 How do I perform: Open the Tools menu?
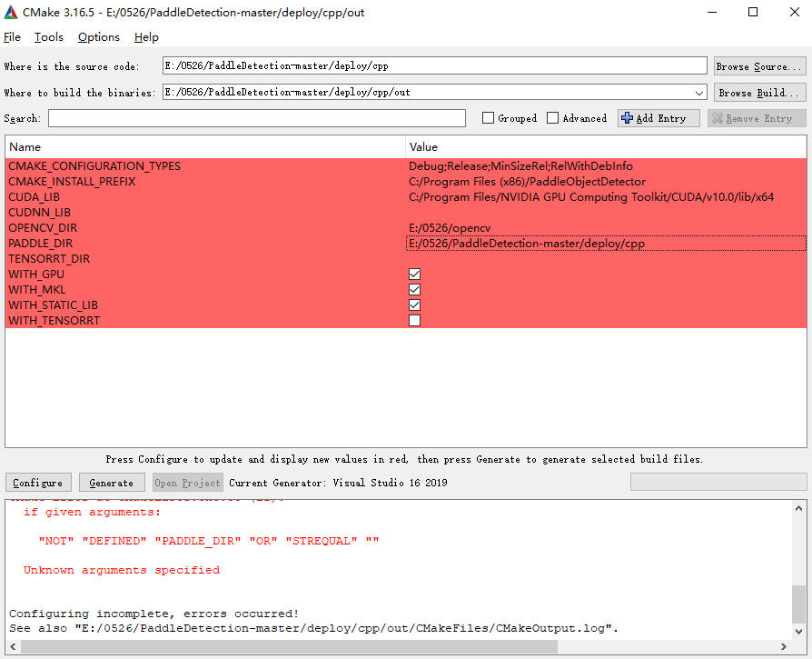tap(49, 37)
